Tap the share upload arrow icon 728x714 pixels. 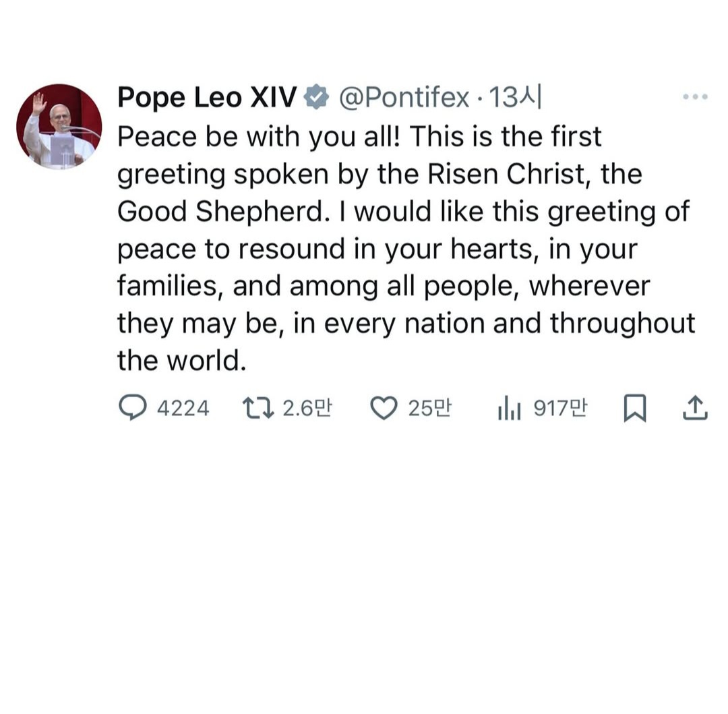pos(695,408)
